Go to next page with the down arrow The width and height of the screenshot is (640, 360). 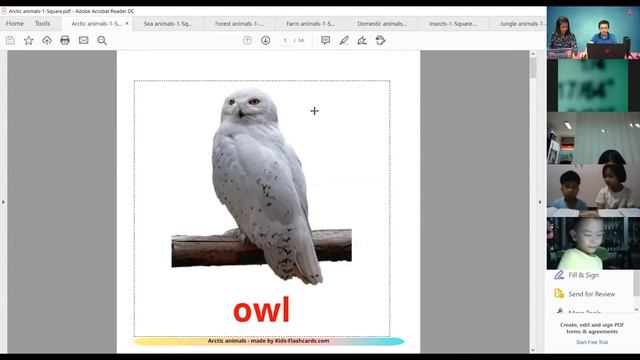pyautogui.click(x=266, y=40)
